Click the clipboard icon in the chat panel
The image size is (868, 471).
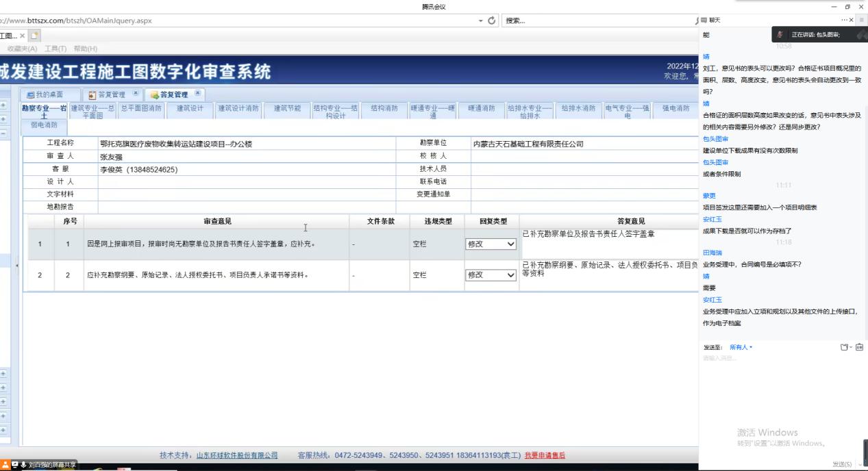click(859, 347)
